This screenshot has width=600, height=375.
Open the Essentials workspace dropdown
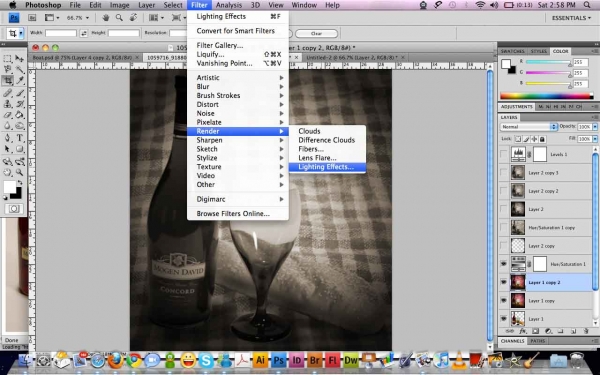point(571,18)
